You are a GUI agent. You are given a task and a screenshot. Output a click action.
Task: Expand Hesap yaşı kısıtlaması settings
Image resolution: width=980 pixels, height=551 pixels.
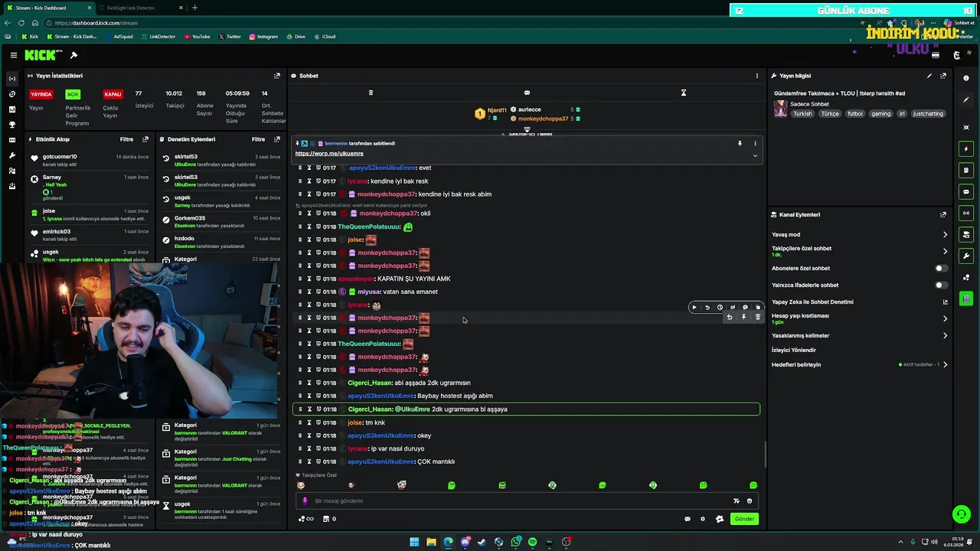[x=945, y=318]
